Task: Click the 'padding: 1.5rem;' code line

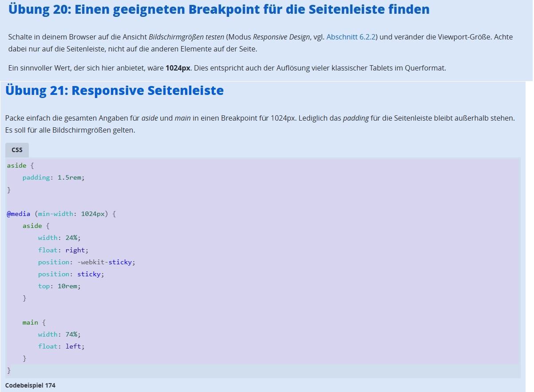Action: [x=53, y=177]
